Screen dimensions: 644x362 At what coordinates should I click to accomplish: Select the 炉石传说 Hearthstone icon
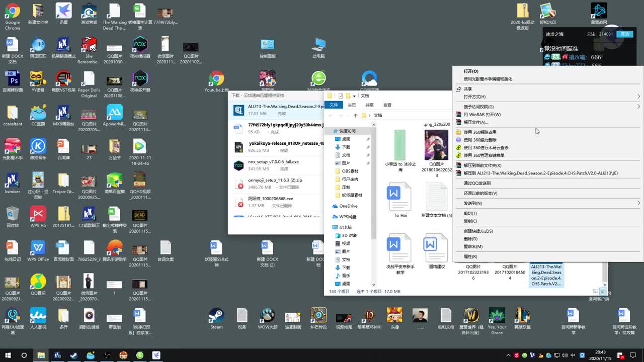coord(318,319)
